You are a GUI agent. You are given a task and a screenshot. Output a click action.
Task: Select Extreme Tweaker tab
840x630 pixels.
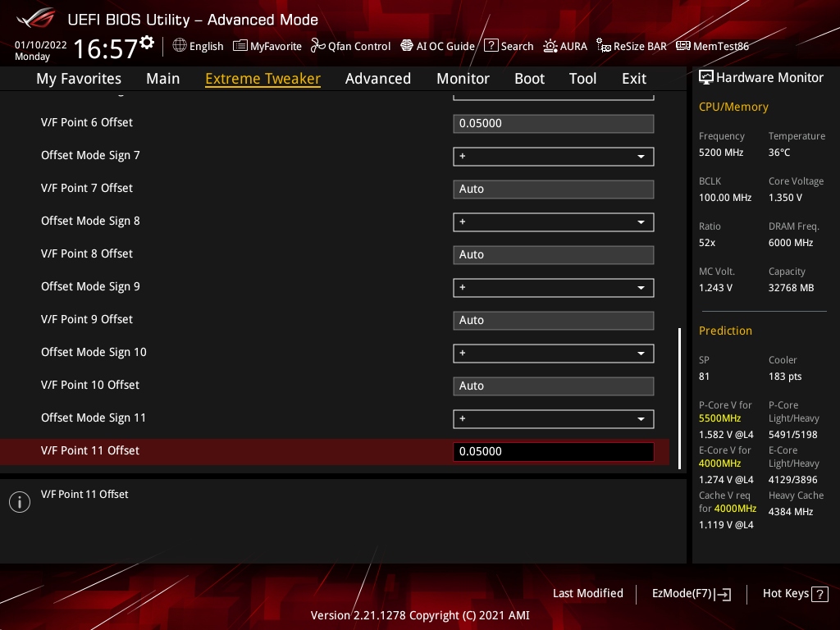pos(263,79)
